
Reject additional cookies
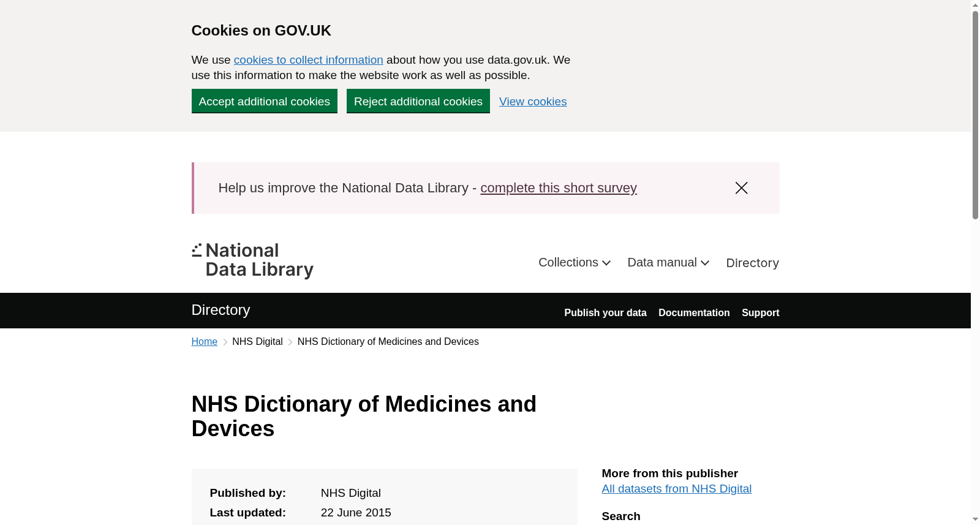(418, 101)
